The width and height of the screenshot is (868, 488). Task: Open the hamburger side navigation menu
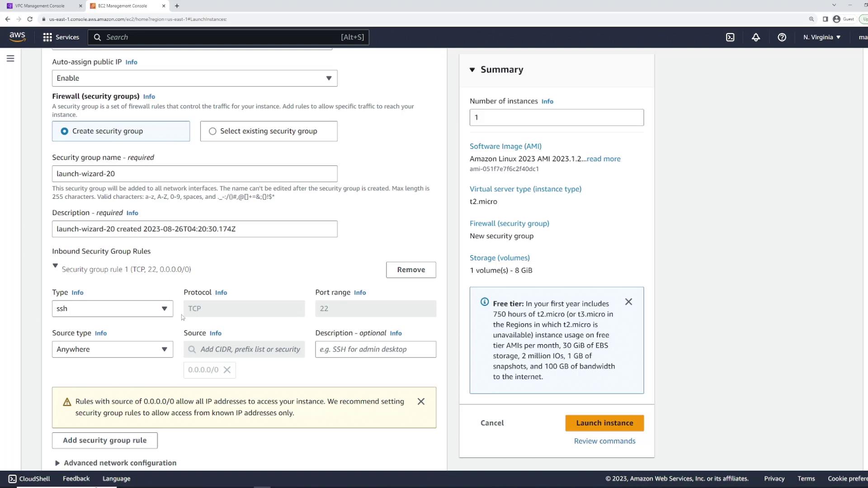(x=10, y=59)
